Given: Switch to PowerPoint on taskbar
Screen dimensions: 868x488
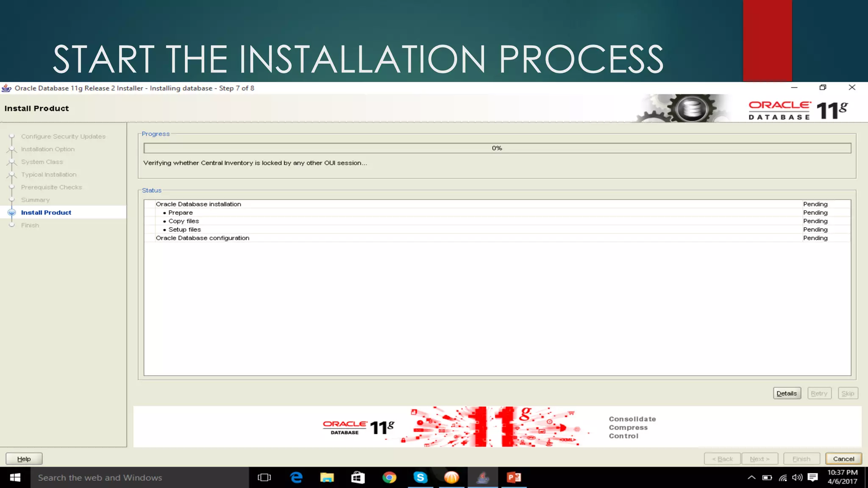Looking at the screenshot, I should 514,478.
